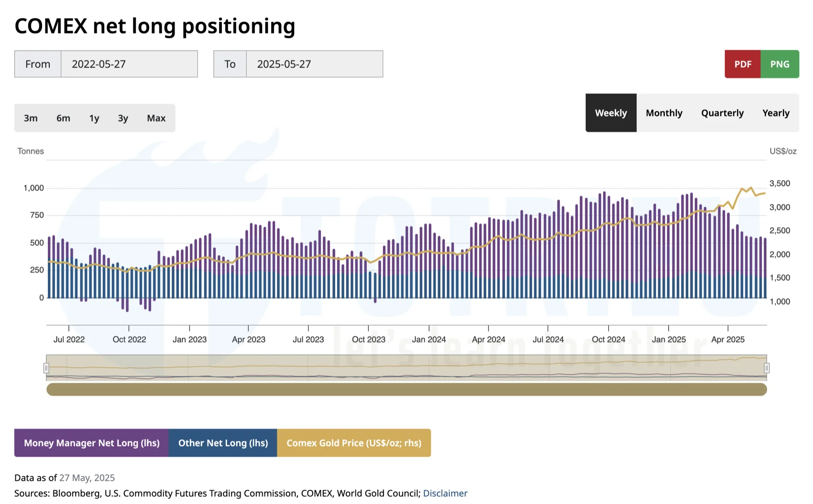The height and width of the screenshot is (504, 813).
Task: Select the 6m time range
Action: click(63, 118)
